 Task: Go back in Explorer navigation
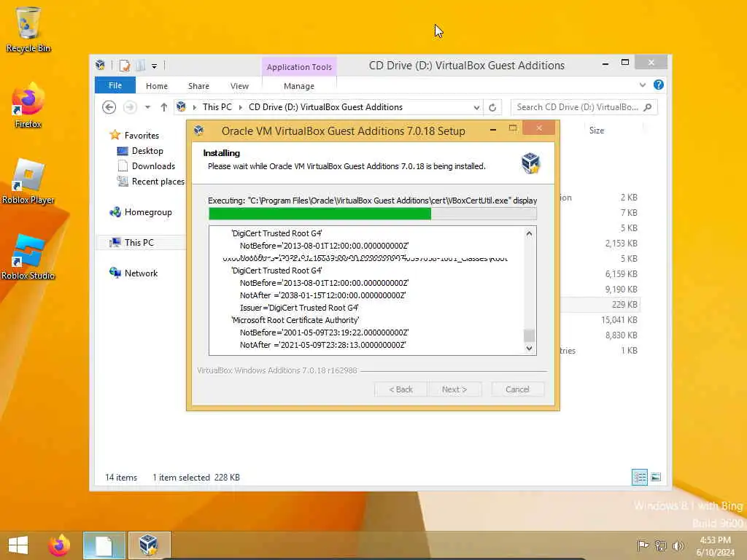click(109, 107)
